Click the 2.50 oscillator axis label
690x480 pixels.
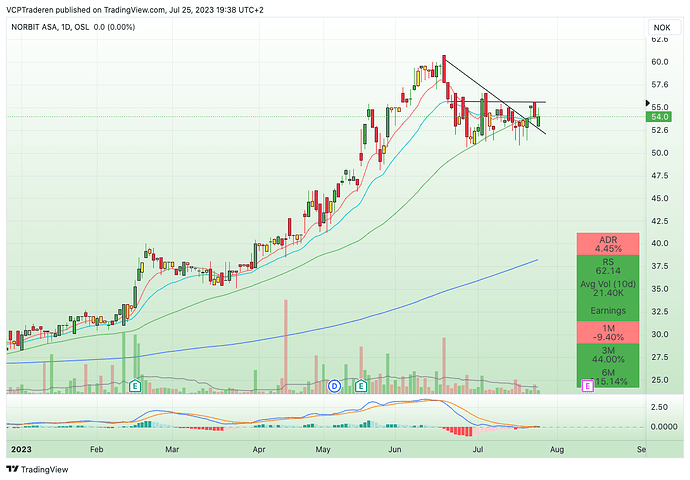coord(660,407)
